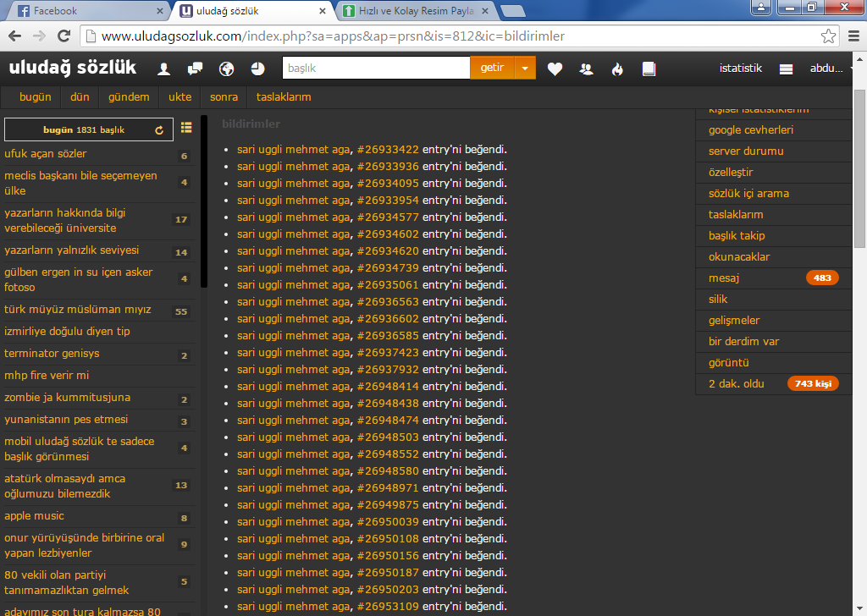Open topic mhp fire verir mi

(47, 375)
